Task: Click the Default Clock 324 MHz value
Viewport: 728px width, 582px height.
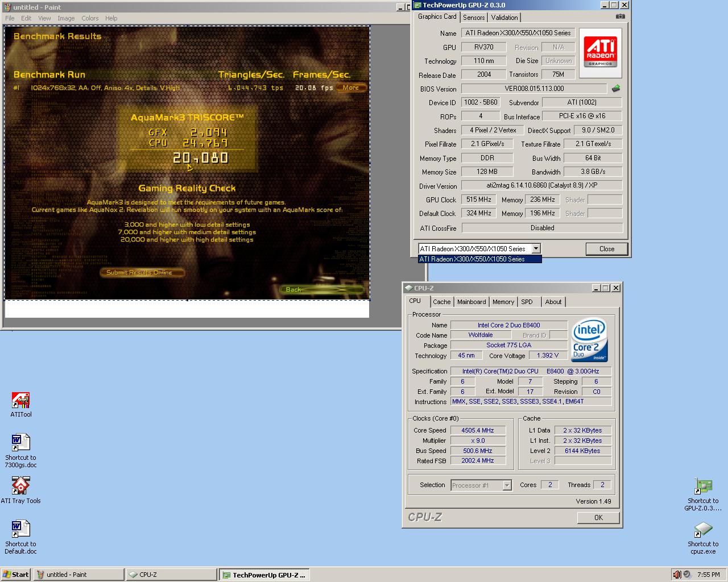Action: tap(479, 213)
